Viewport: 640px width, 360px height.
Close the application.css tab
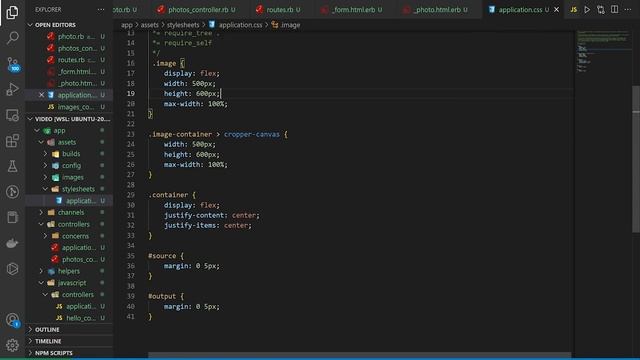click(x=556, y=9)
